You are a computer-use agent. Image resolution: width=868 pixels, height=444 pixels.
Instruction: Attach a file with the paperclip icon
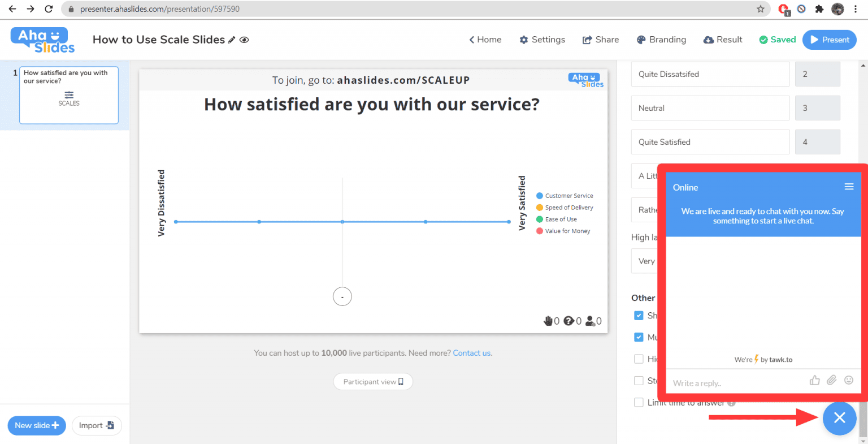(831, 380)
